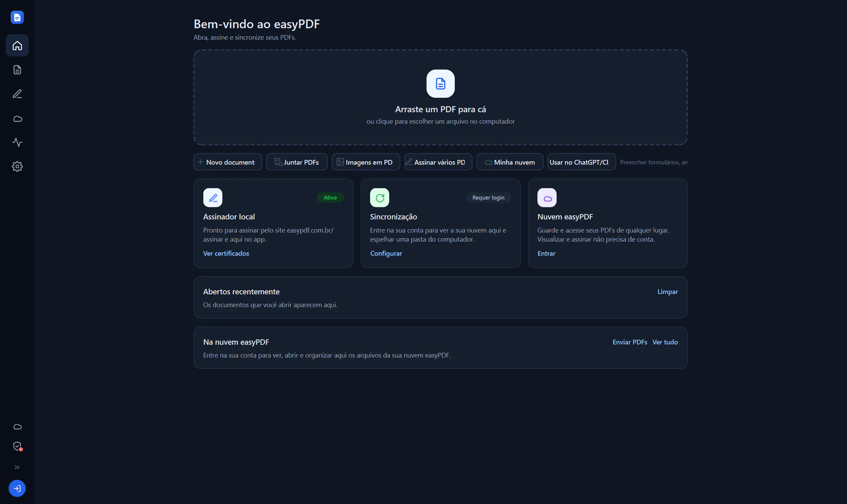Screen dimensions: 847x504
Task: Click Enviar PDFs link
Action: click(x=630, y=342)
